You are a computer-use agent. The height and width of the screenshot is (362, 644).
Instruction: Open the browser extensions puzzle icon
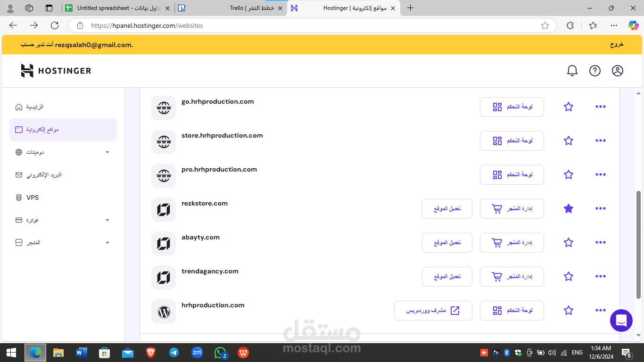570,25
